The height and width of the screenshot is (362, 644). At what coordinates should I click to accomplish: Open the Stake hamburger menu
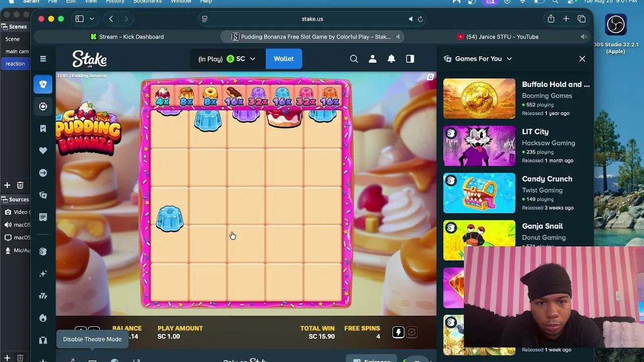pos(43,59)
